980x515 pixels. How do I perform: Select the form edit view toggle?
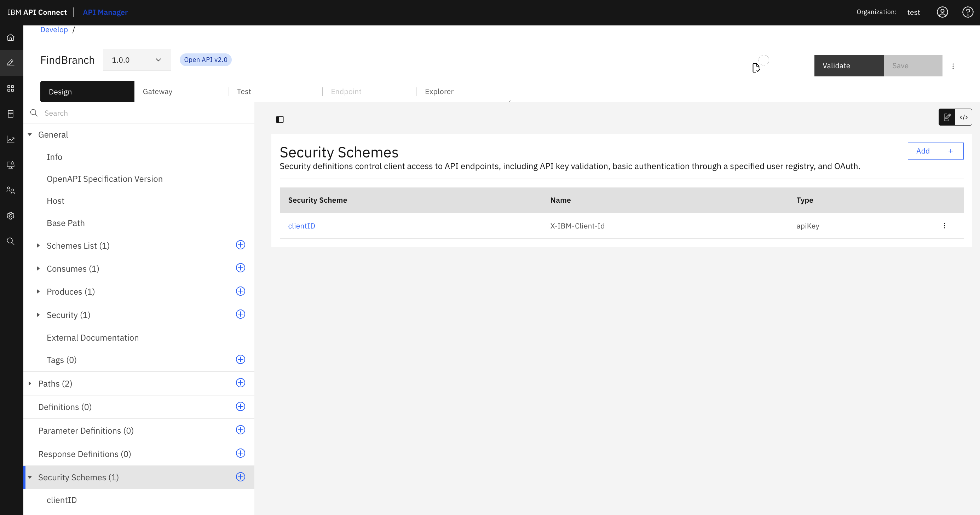tap(947, 117)
